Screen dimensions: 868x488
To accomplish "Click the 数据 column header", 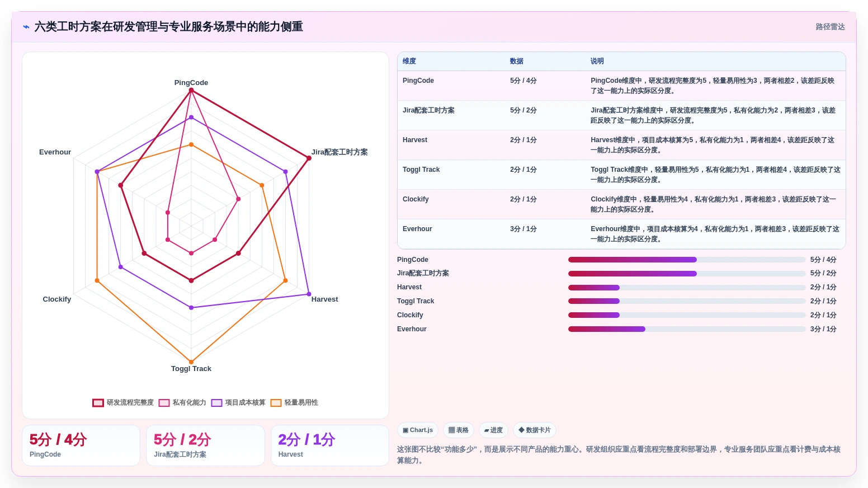I will [x=517, y=62].
